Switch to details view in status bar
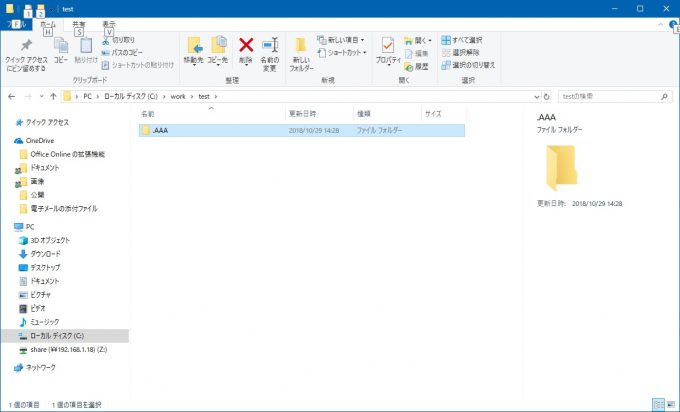 (x=658, y=404)
